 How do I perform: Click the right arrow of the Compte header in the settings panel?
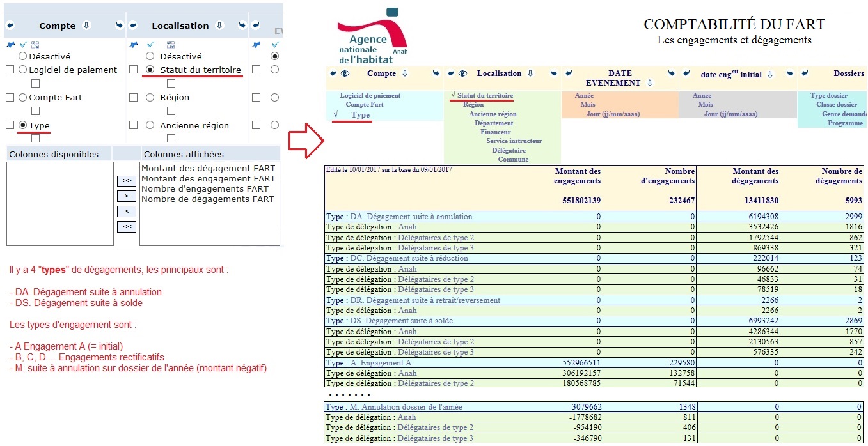[x=120, y=26]
